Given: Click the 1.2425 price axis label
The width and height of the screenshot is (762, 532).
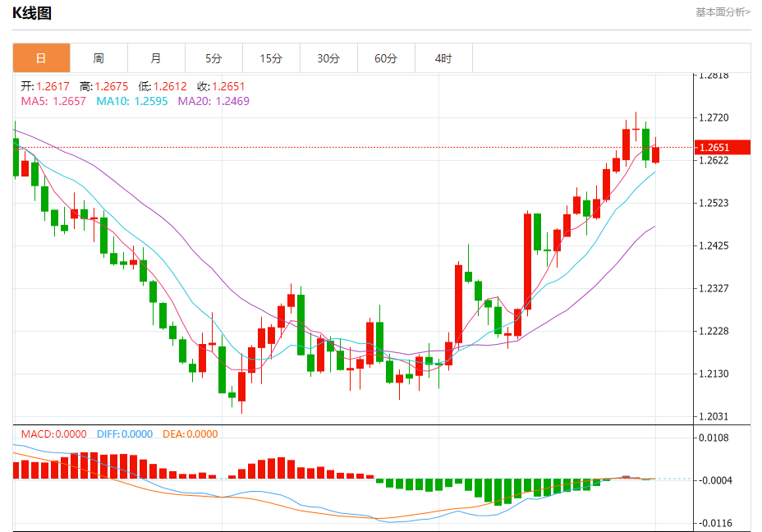Looking at the screenshot, I should 714,245.
